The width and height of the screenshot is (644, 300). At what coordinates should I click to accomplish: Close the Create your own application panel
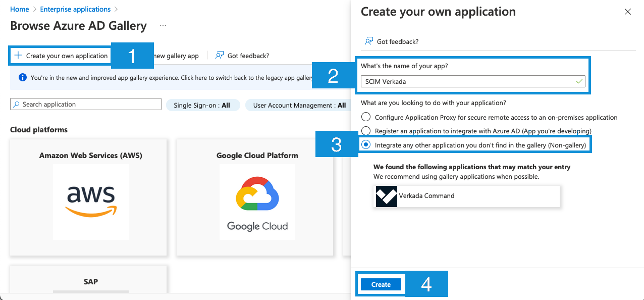(x=627, y=12)
